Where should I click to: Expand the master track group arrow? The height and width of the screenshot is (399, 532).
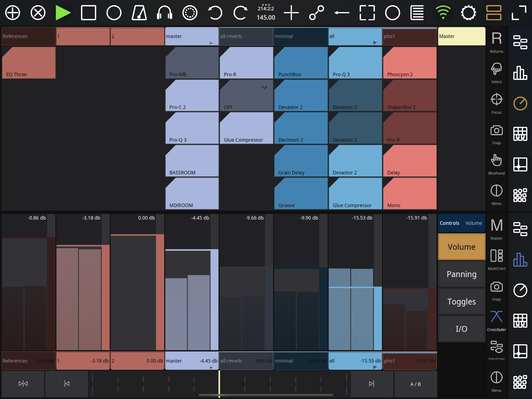click(211, 43)
